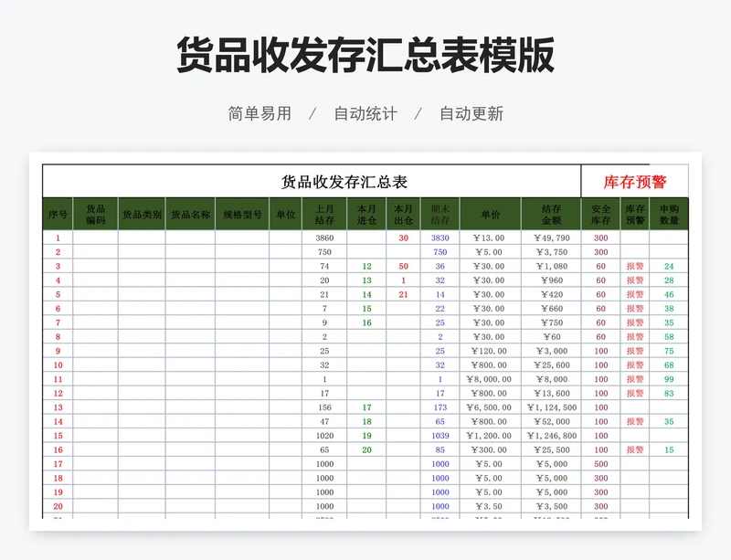
Task: Click the green 12 cell in 本月进仓
Action: 366,266
